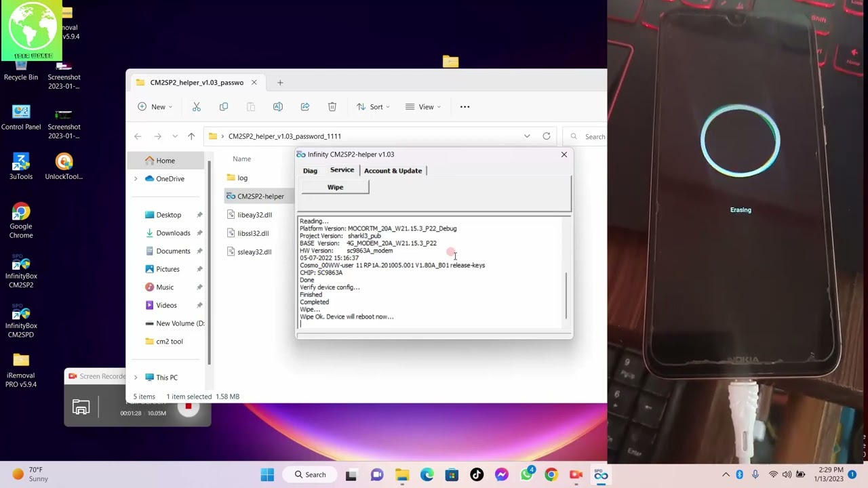This screenshot has height=488, width=868.
Task: Select the CM2SP2-helper file
Action: tap(260, 197)
